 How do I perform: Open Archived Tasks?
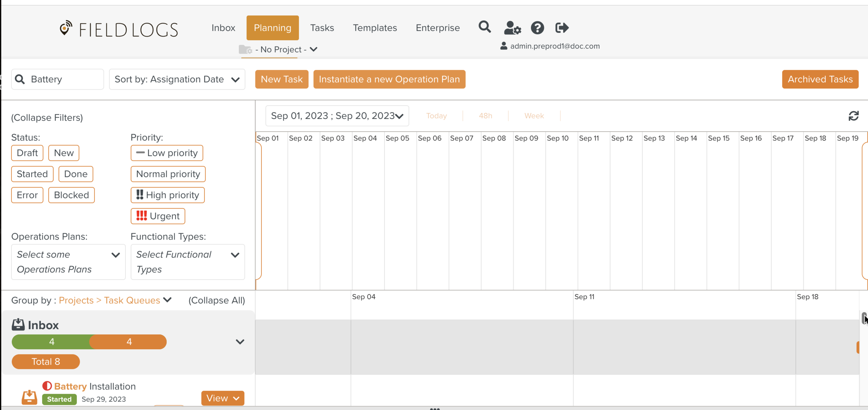820,80
